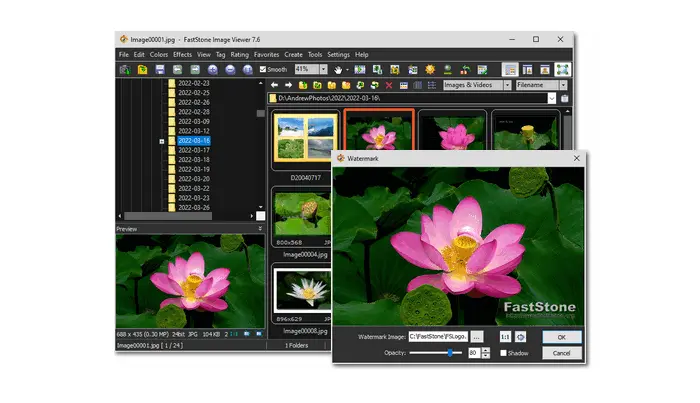Click the full screen view icon
This screenshot has width=700, height=403.
pos(562,70)
